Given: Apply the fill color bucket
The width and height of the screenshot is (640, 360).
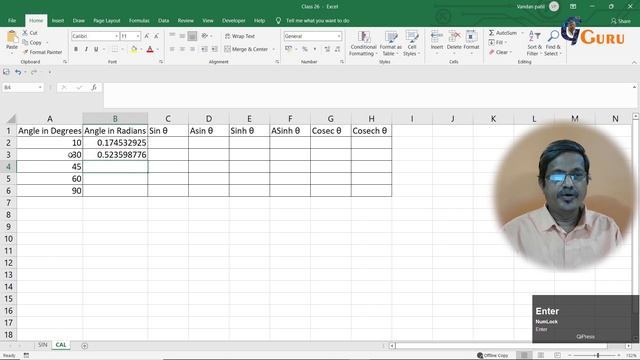Looking at the screenshot, I should coord(133,49).
